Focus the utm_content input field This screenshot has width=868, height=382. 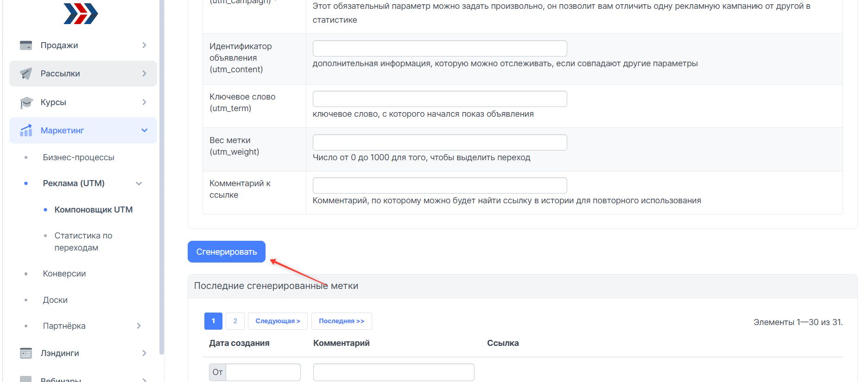(x=440, y=49)
